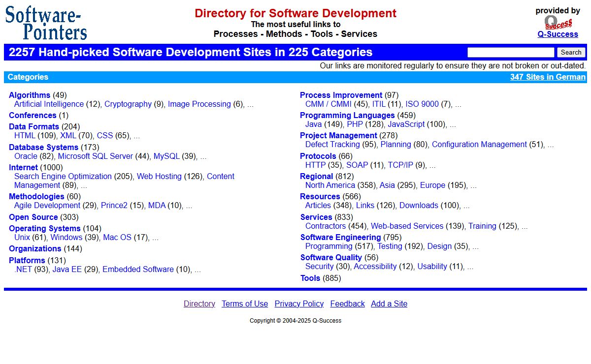Open the Internet category
Image resolution: width=591 pixels, height=364 pixels.
click(x=23, y=168)
